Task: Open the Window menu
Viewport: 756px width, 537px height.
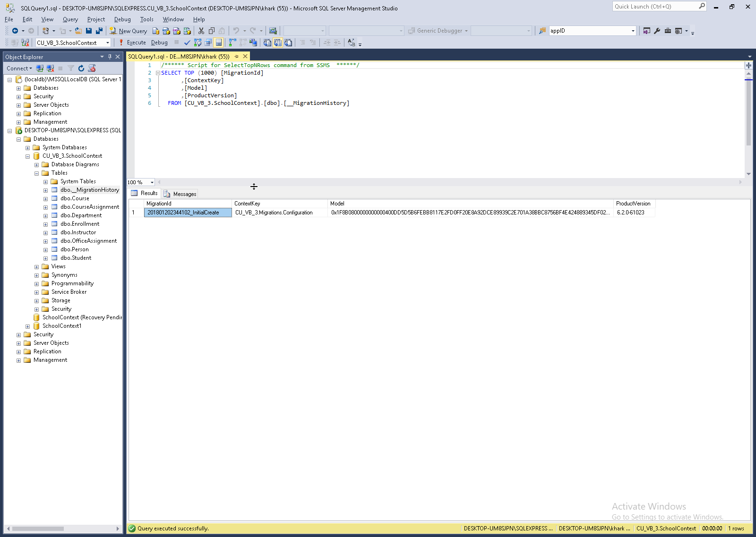Action: 173,19
